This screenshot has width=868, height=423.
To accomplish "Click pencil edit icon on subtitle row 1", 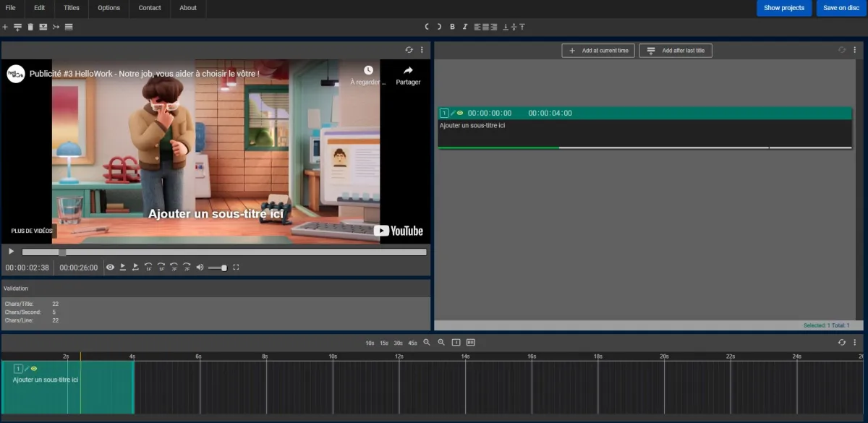I will click(453, 113).
